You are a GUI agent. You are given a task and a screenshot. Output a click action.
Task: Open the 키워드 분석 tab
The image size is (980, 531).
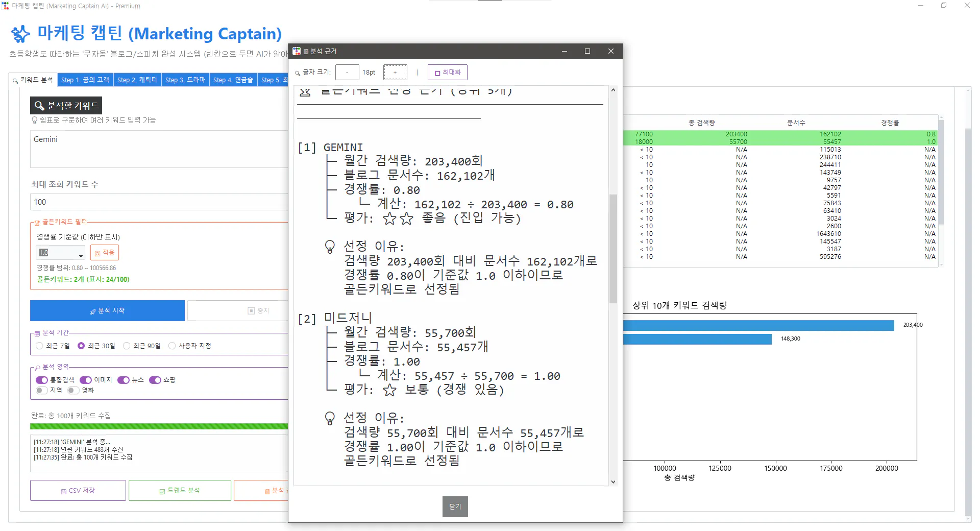[x=33, y=80]
